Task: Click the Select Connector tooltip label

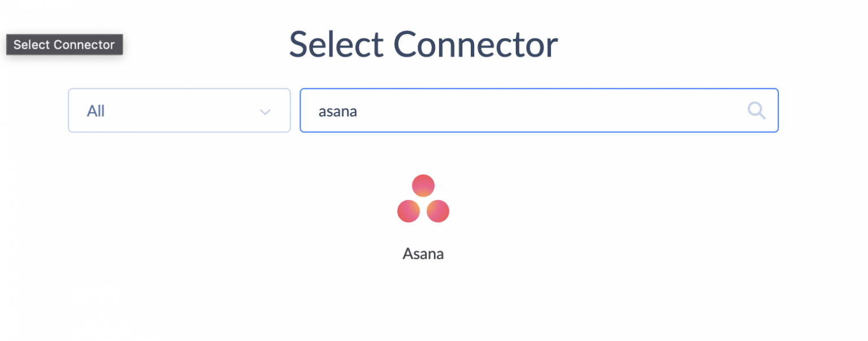Action: pos(64,45)
